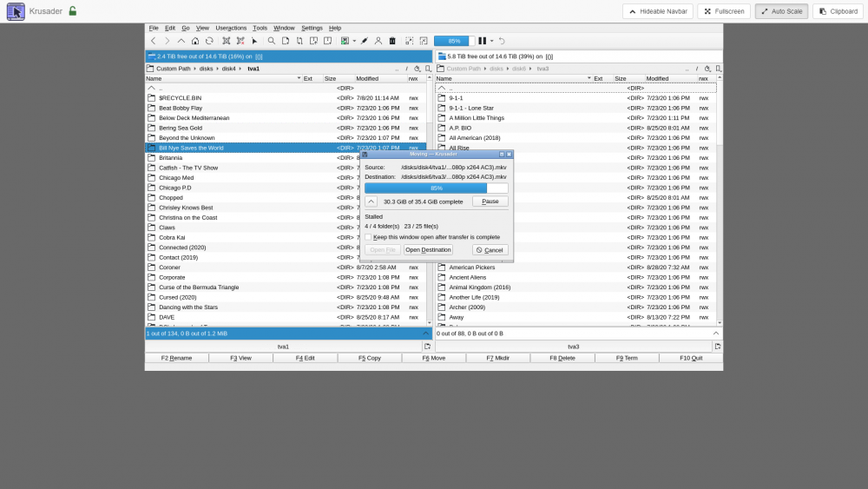Click the user/profile toolbar icon
The width and height of the screenshot is (868, 489).
click(x=378, y=41)
